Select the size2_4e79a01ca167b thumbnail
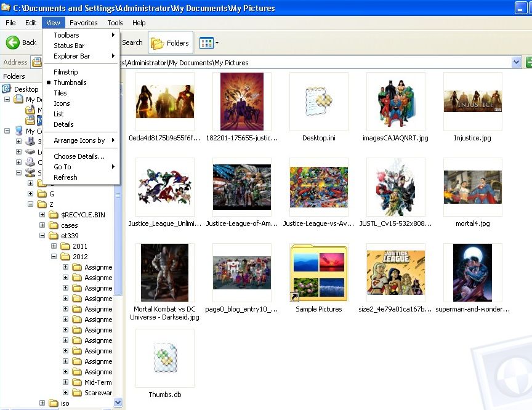 point(395,273)
